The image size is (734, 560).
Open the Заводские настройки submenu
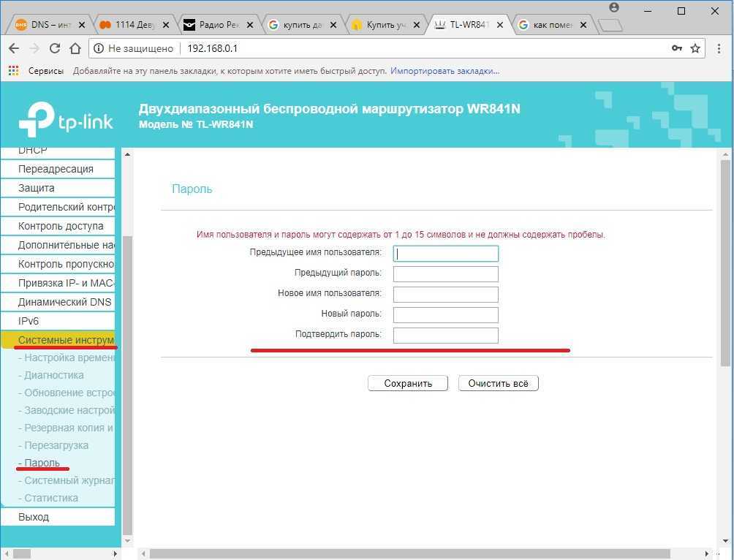click(66, 410)
